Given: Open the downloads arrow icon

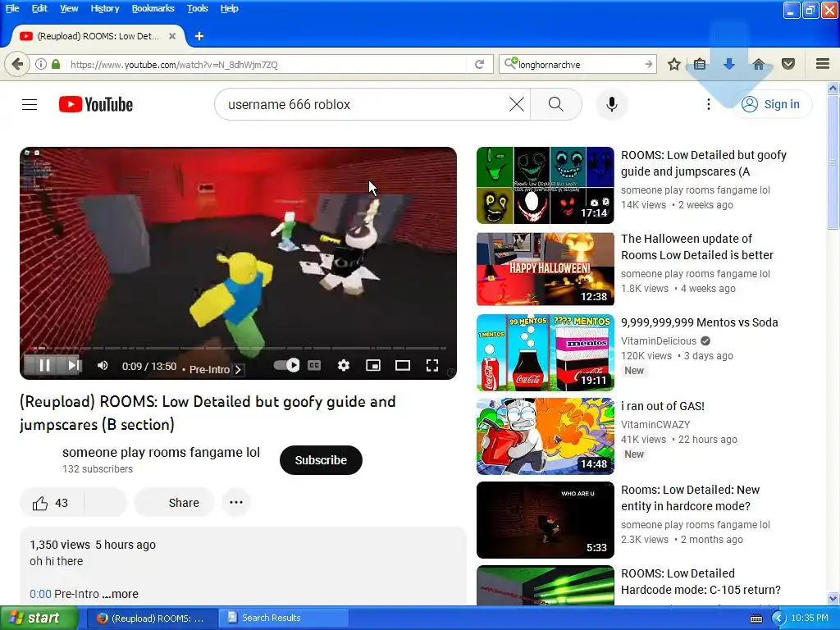Looking at the screenshot, I should pos(728,64).
